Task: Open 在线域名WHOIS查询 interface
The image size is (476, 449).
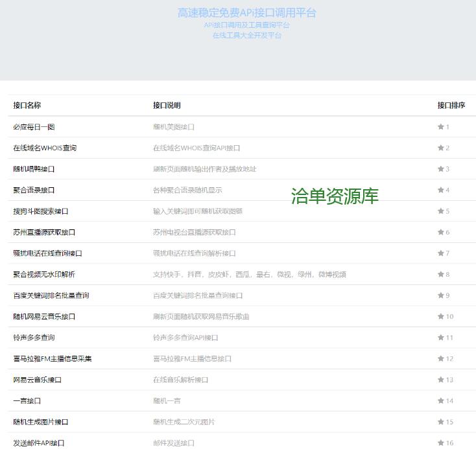Action: coord(45,148)
